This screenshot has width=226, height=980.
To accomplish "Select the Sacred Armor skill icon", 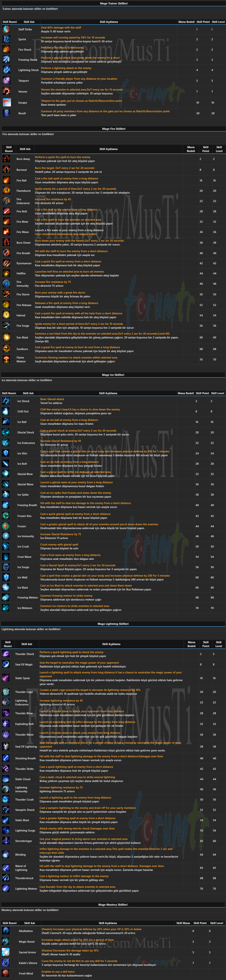I will (6, 952).
